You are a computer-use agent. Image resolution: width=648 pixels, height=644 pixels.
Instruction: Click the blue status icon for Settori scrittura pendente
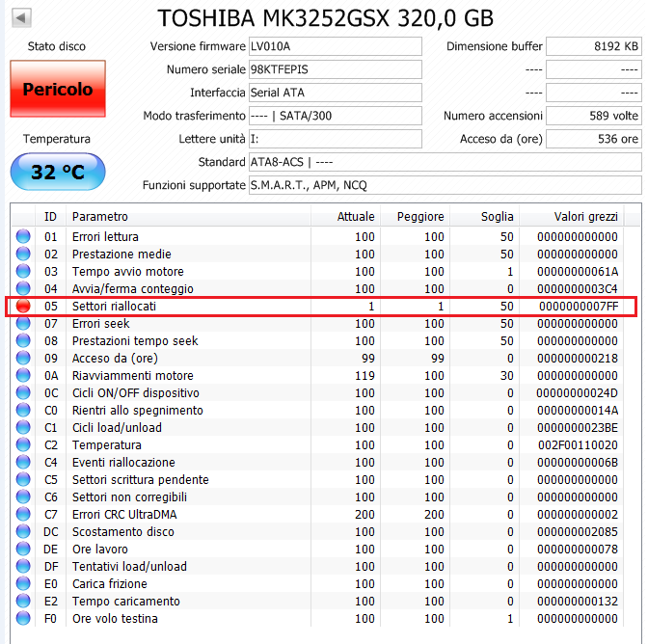tap(23, 479)
